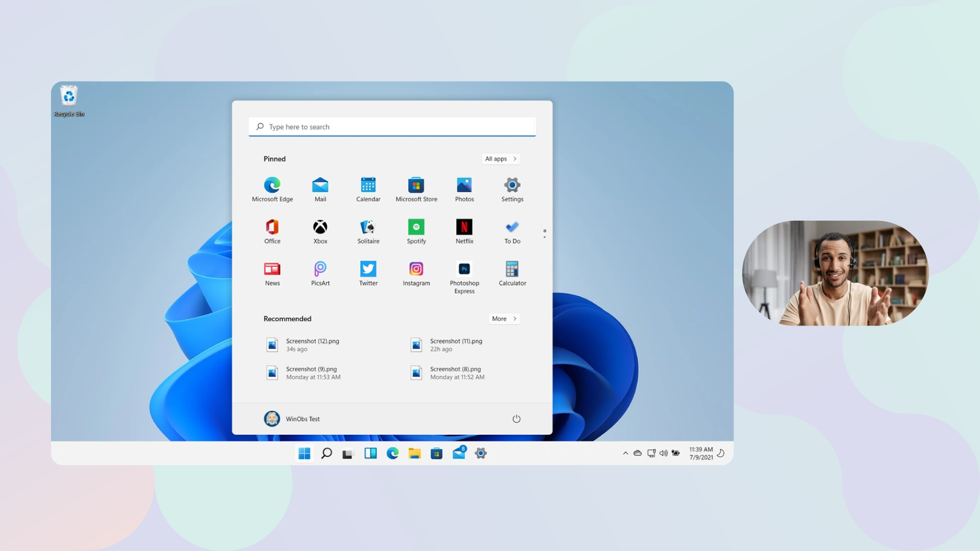The width and height of the screenshot is (980, 551).
Task: Open Settings gear on taskbar
Action: [481, 453]
